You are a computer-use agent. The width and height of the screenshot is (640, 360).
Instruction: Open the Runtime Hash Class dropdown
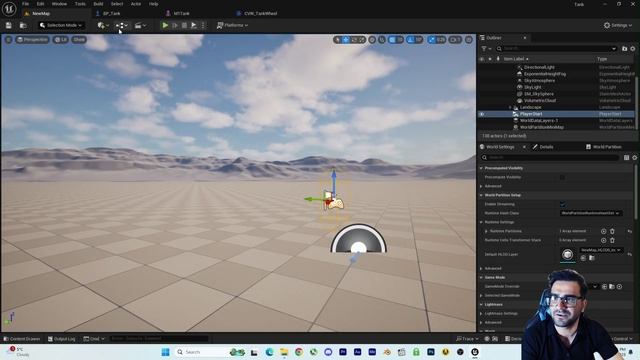click(590, 213)
